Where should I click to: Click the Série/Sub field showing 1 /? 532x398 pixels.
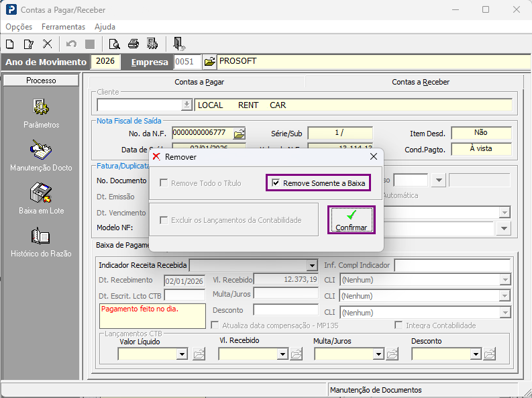point(340,133)
